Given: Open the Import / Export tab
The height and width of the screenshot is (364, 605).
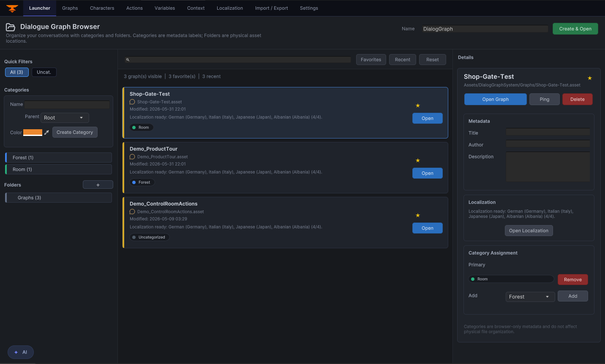Looking at the screenshot, I should click(x=272, y=8).
